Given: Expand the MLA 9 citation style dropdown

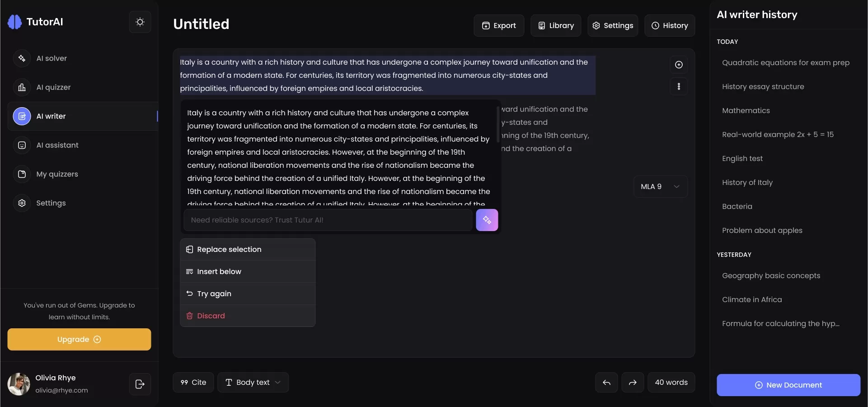Looking at the screenshot, I should coord(660,187).
